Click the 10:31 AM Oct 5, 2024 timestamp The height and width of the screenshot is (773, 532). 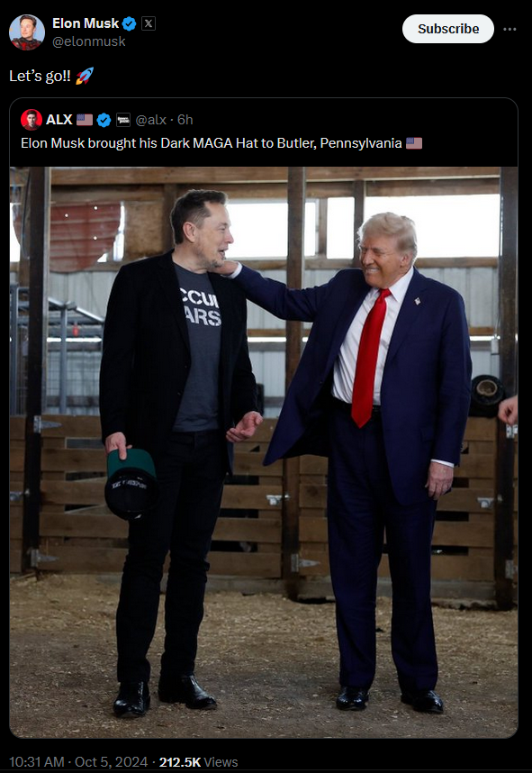[78, 762]
